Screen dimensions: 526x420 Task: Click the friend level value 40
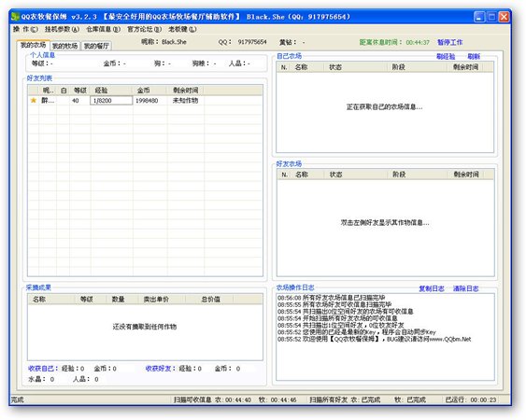click(x=75, y=100)
